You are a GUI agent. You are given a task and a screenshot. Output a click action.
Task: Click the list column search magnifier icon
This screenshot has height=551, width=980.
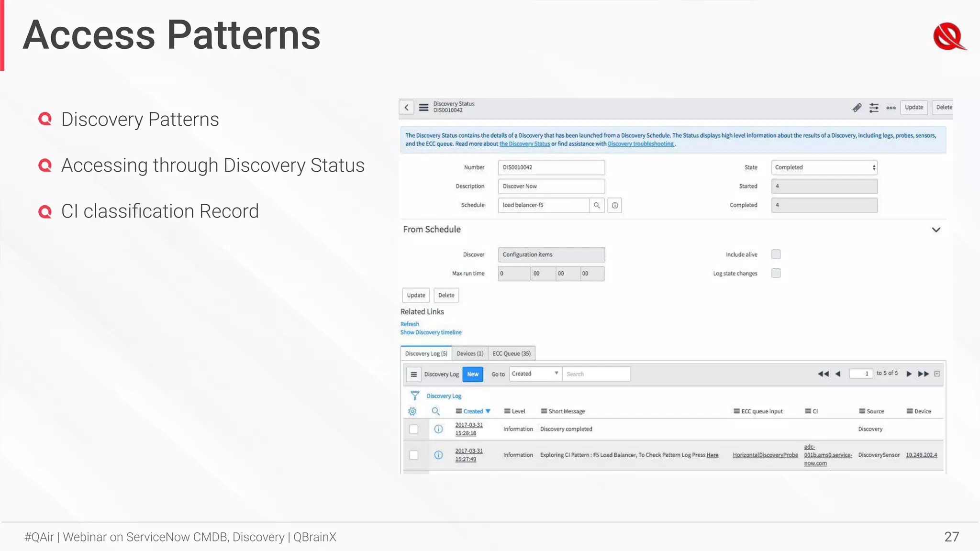pyautogui.click(x=435, y=411)
